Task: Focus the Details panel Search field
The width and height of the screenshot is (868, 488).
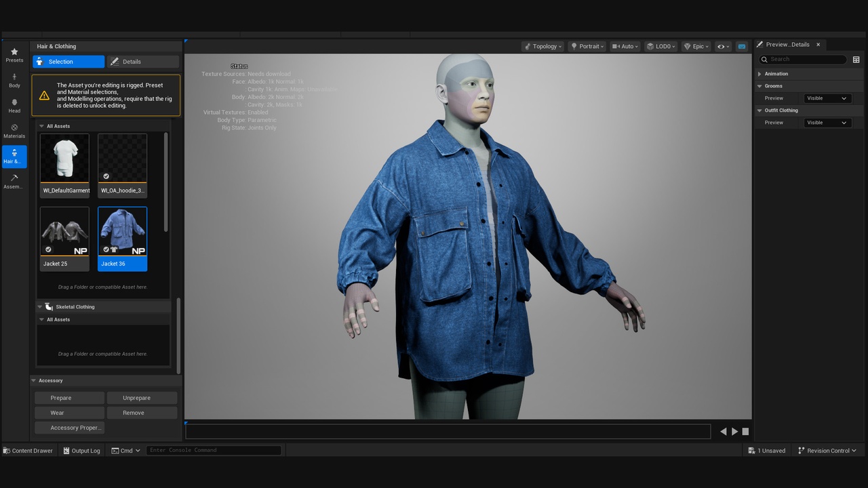Action: (803, 59)
